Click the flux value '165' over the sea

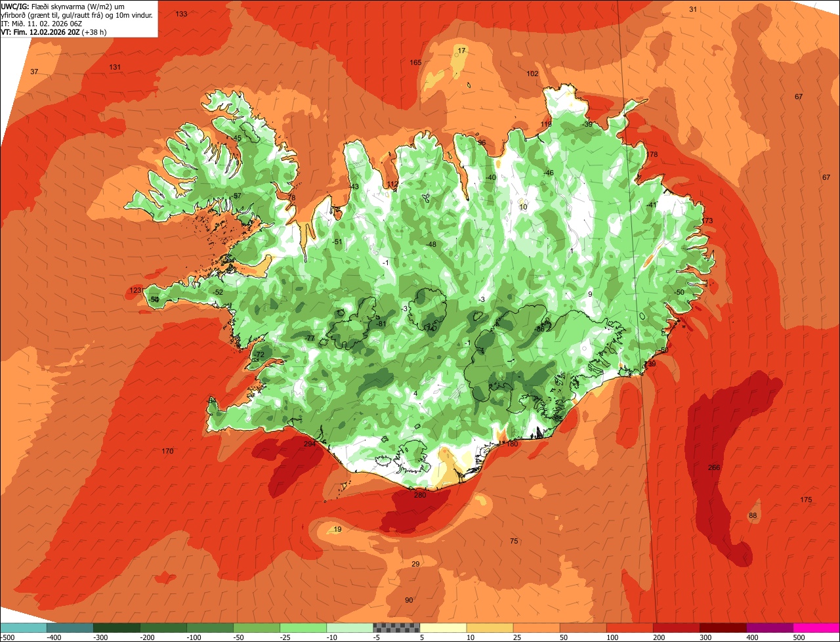point(415,62)
